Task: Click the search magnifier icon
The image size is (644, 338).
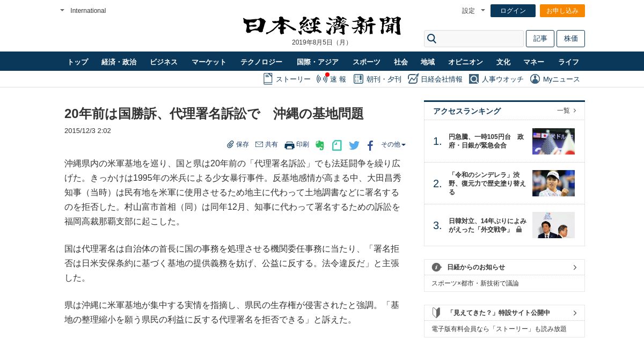Action: (x=431, y=39)
